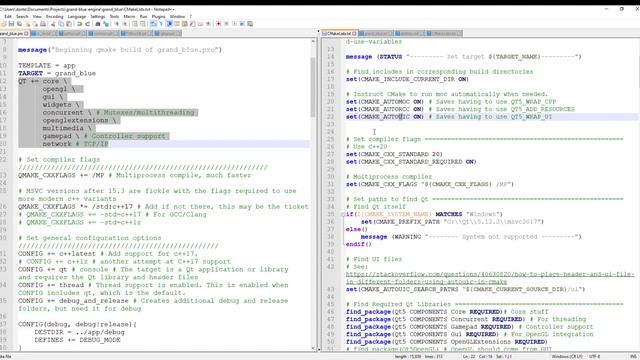Screen dimensions: 640x360
Task: Open the View menu
Action: [37, 17]
